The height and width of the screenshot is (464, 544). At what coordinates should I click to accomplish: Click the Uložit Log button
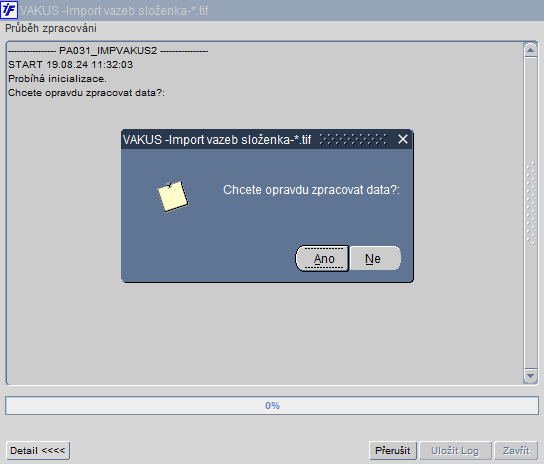click(455, 450)
